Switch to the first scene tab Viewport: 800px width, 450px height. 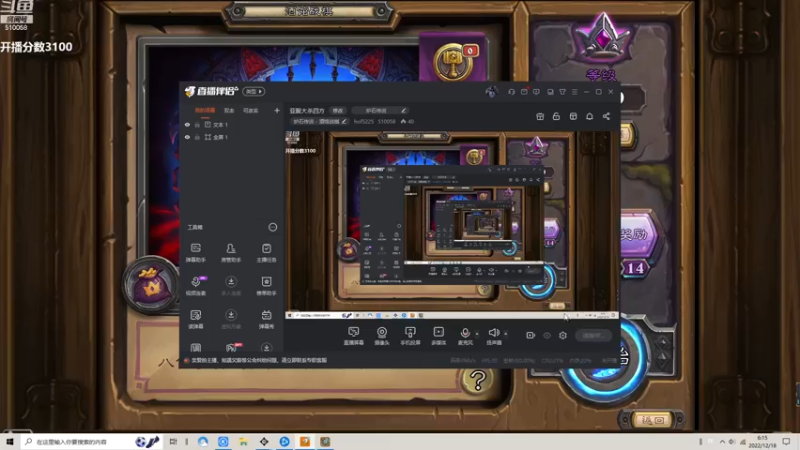[205, 110]
